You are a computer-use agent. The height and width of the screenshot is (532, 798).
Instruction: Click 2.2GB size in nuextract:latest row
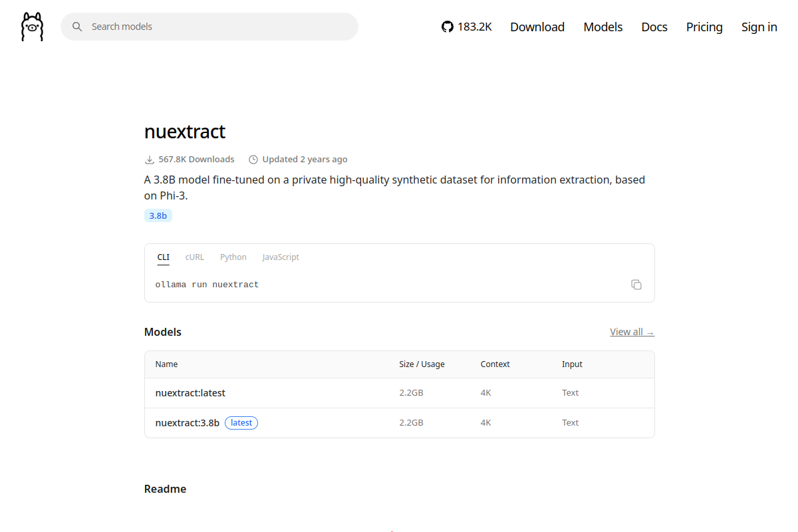(411, 393)
